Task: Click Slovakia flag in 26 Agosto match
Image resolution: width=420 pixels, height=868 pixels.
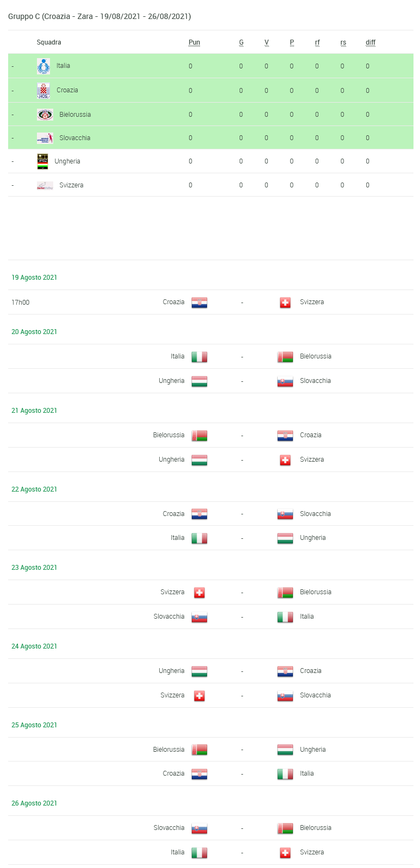Action: click(x=199, y=828)
